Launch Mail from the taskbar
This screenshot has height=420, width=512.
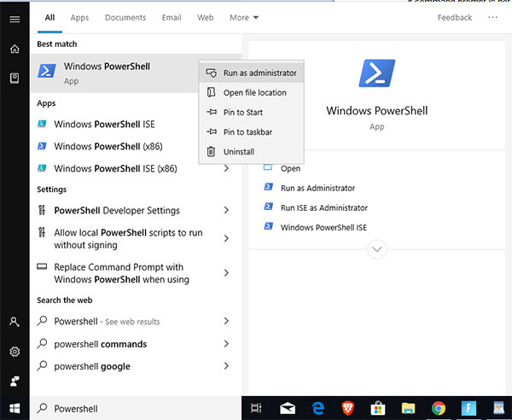[288, 408]
